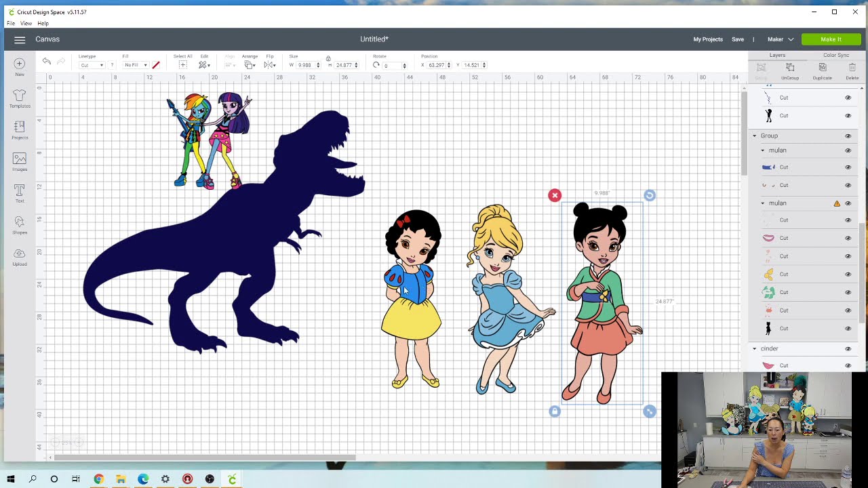Open the hamburger main menu

tap(20, 39)
